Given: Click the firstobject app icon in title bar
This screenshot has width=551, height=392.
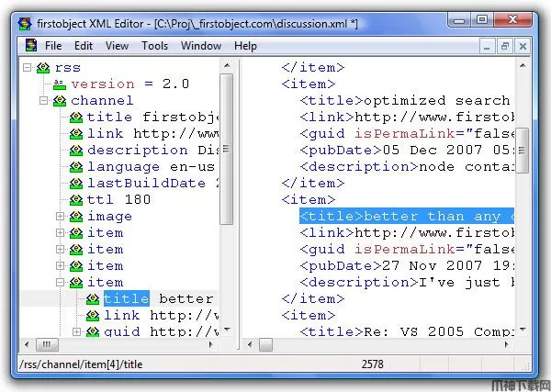Looking at the screenshot, I should (25, 24).
